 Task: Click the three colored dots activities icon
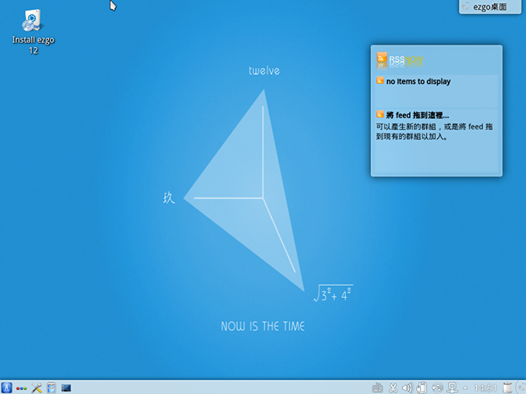pyautogui.click(x=21, y=388)
